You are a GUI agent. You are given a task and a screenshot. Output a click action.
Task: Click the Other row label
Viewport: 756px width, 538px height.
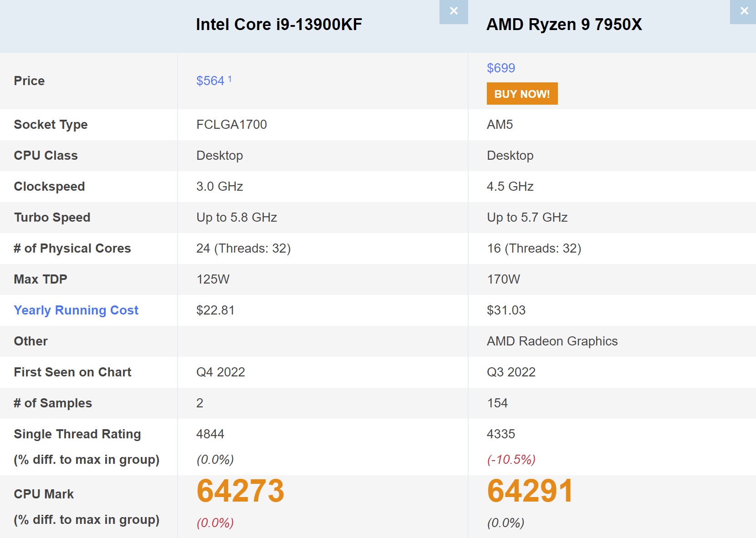31,341
